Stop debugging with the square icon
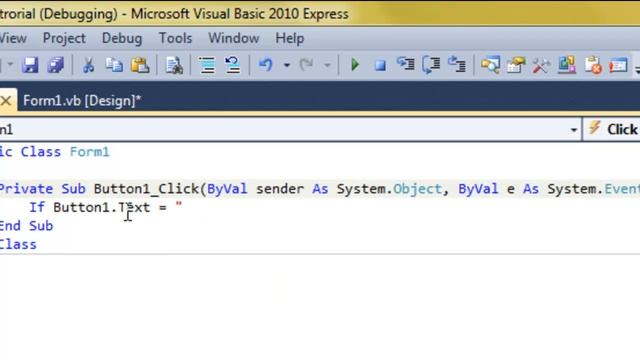 (x=380, y=65)
